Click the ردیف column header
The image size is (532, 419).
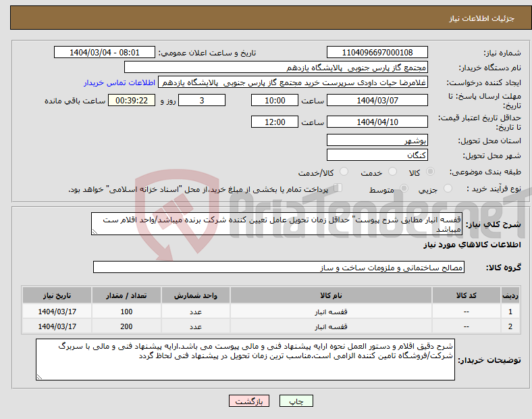510,295
